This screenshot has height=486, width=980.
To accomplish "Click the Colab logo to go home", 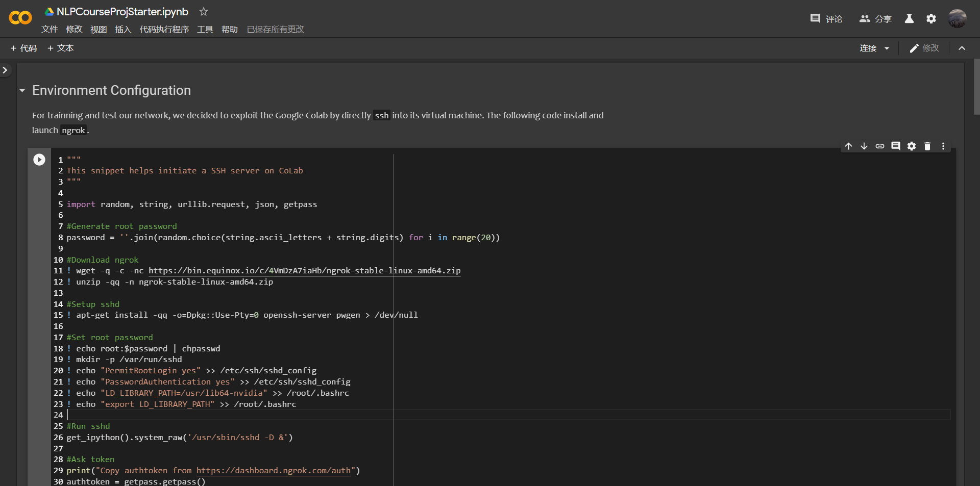I will click(19, 18).
